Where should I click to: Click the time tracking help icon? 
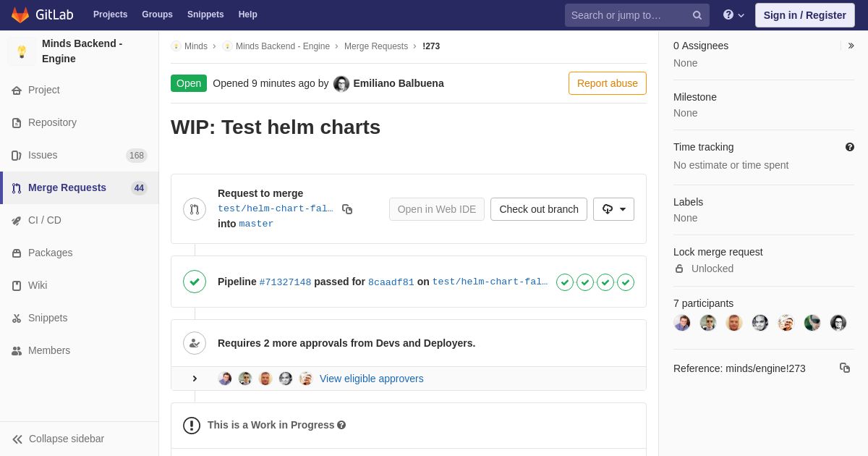click(849, 147)
